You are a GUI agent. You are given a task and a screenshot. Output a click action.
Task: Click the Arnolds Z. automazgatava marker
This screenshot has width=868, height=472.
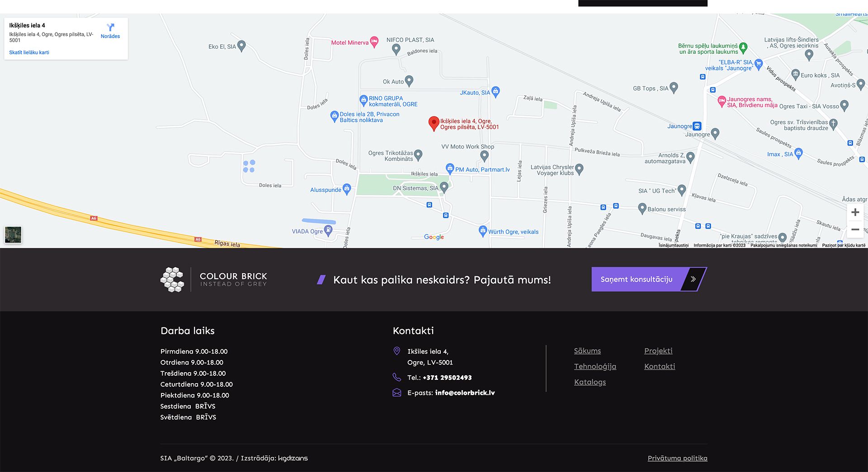pos(690,157)
